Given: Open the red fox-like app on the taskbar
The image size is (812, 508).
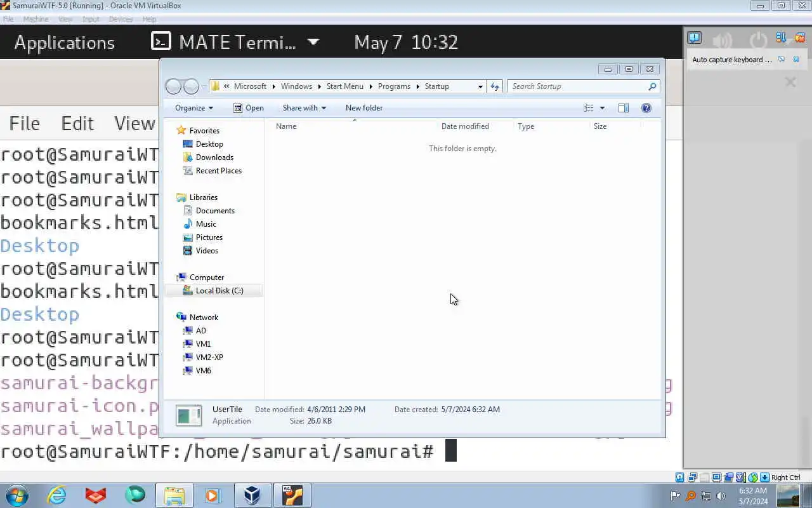Looking at the screenshot, I should [96, 495].
